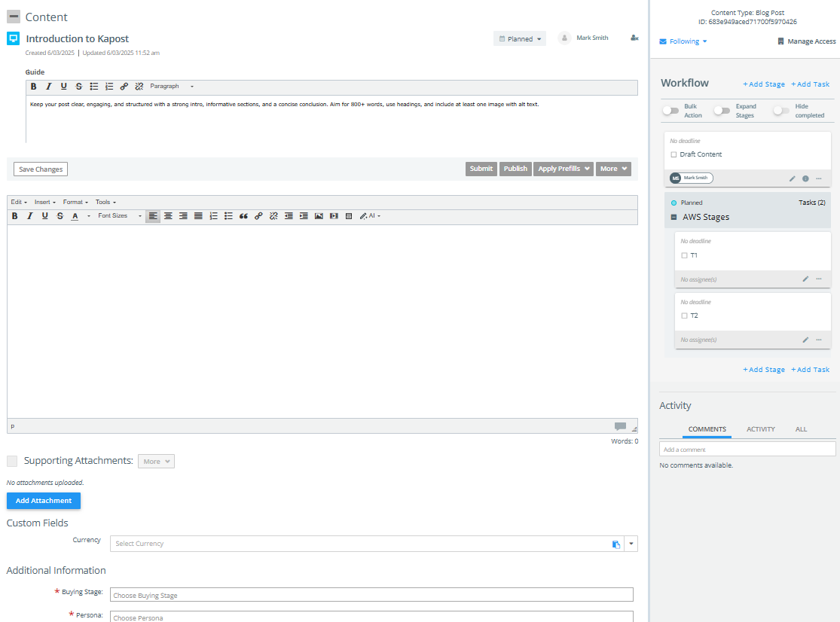Viewport: 840px width, 622px height.
Task: Open the ellipsis menu for task T2
Action: point(819,340)
